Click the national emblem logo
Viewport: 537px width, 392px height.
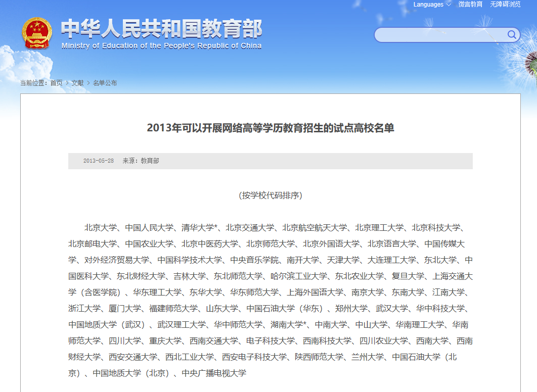coord(36,33)
